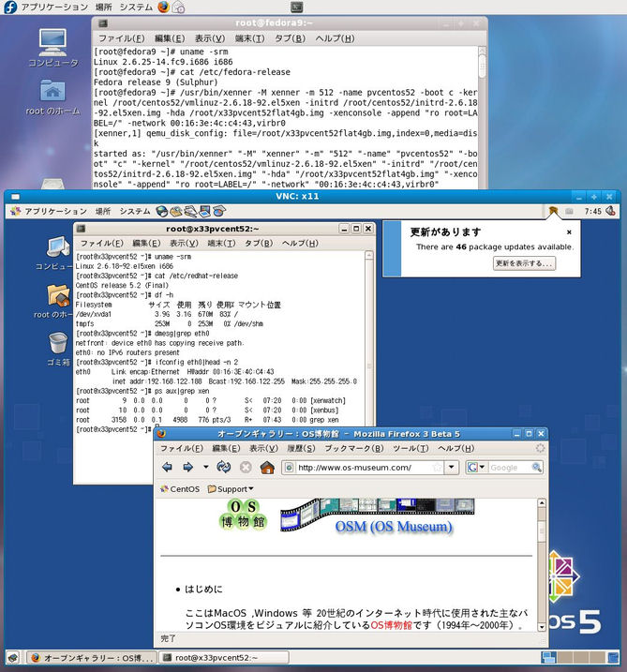Open CentOS システム menu in VNC window
Screen dimensions: 627x672
pos(135,211)
